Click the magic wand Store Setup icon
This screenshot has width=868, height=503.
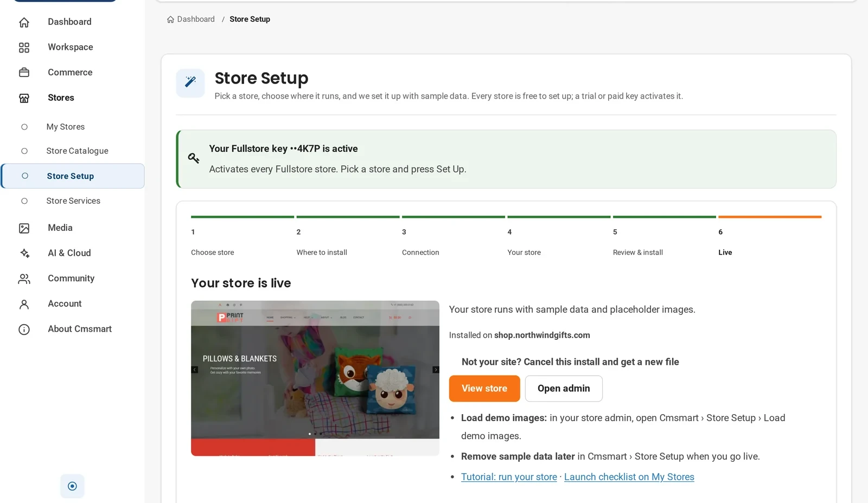pyautogui.click(x=190, y=82)
